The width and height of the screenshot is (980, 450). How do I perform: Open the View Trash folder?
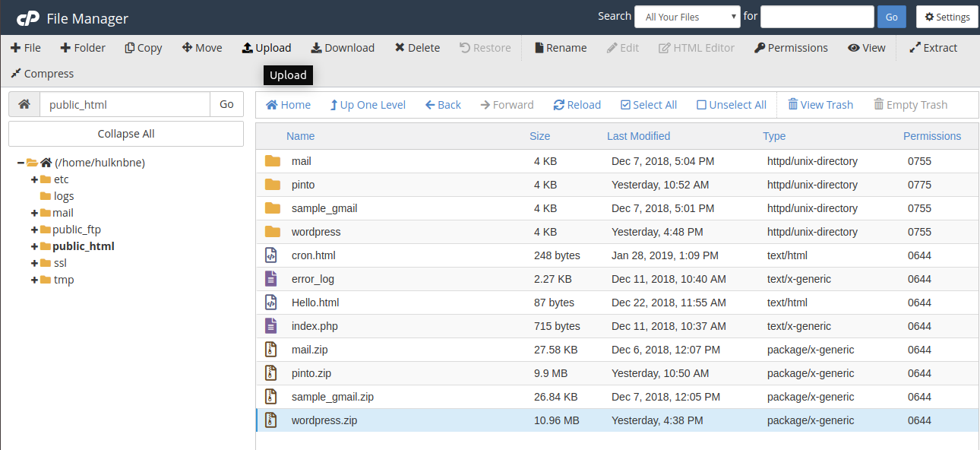click(820, 105)
